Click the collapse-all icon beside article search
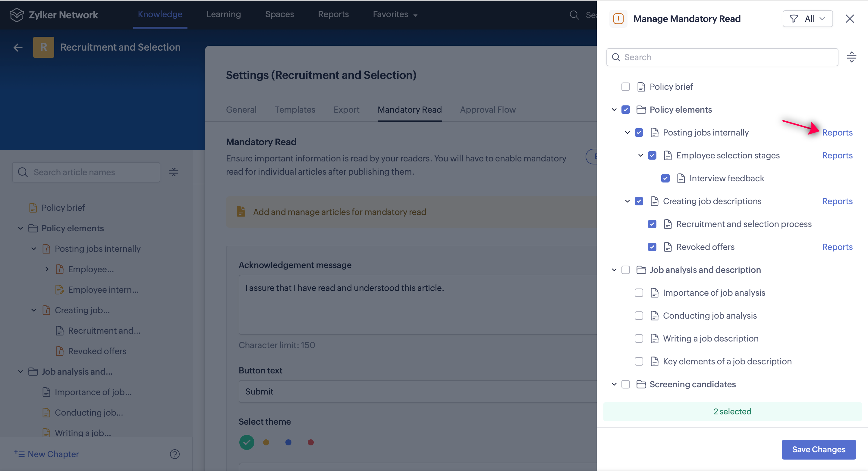Image resolution: width=868 pixels, height=471 pixels. (174, 172)
